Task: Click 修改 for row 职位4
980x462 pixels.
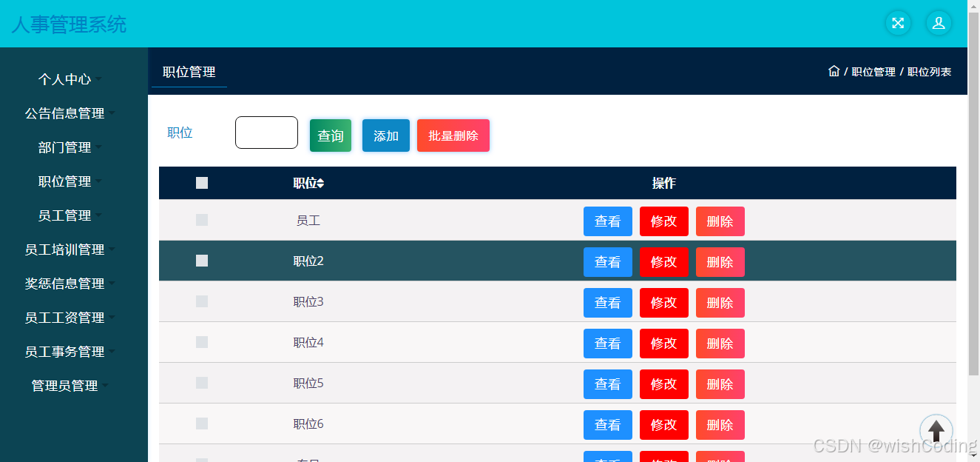Action: pyautogui.click(x=664, y=344)
